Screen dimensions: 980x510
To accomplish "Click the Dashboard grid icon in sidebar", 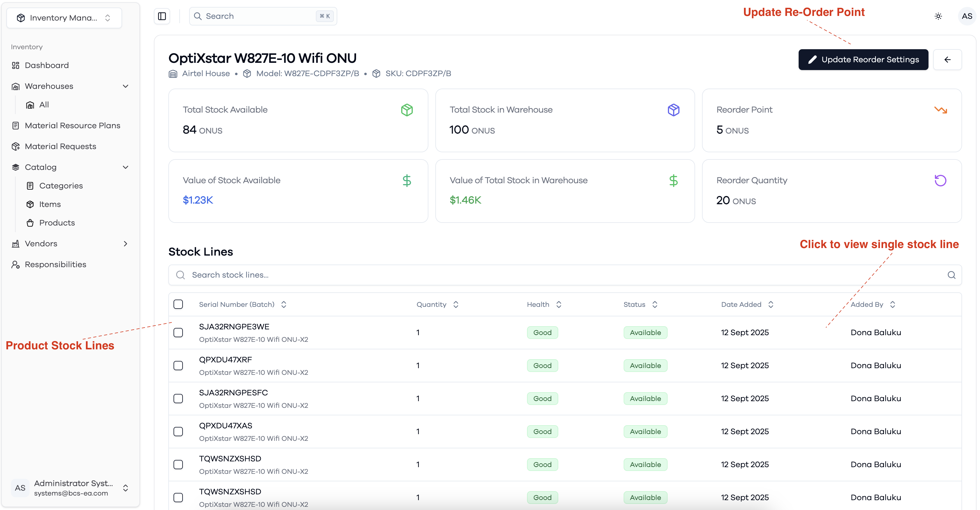I will coord(16,65).
